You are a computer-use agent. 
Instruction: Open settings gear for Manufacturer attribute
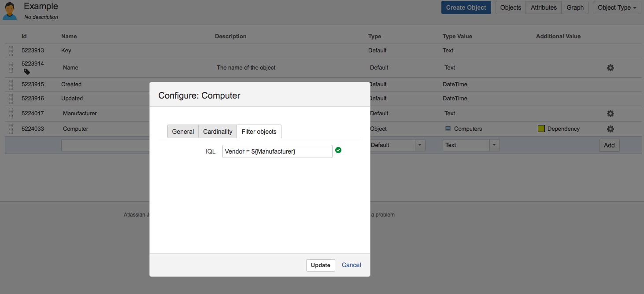pos(610,114)
